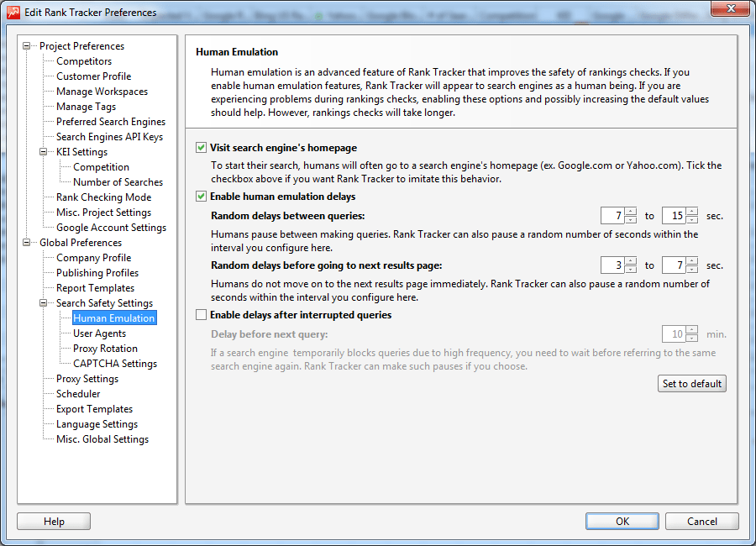Collapse the Global Preferences tree node

pos(27,243)
